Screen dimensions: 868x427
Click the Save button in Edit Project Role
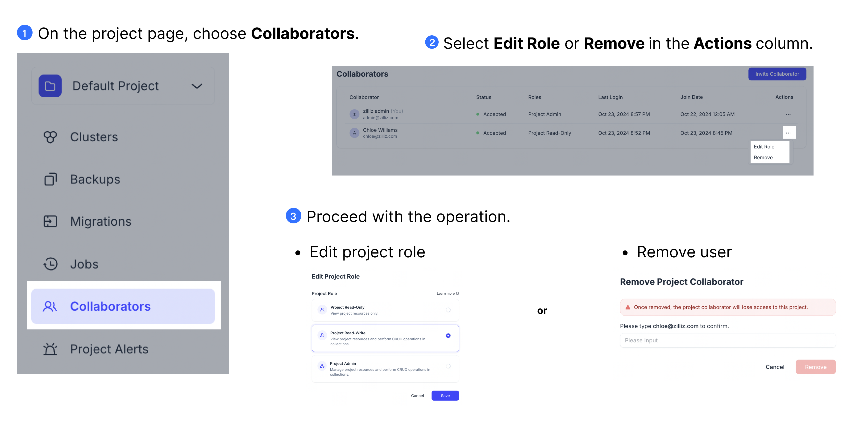[x=446, y=395]
